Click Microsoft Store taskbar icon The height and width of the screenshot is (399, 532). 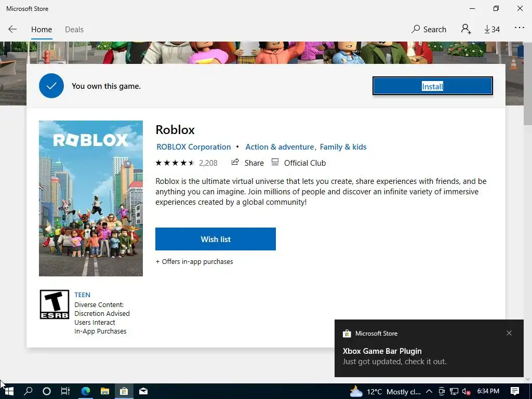pos(124,391)
